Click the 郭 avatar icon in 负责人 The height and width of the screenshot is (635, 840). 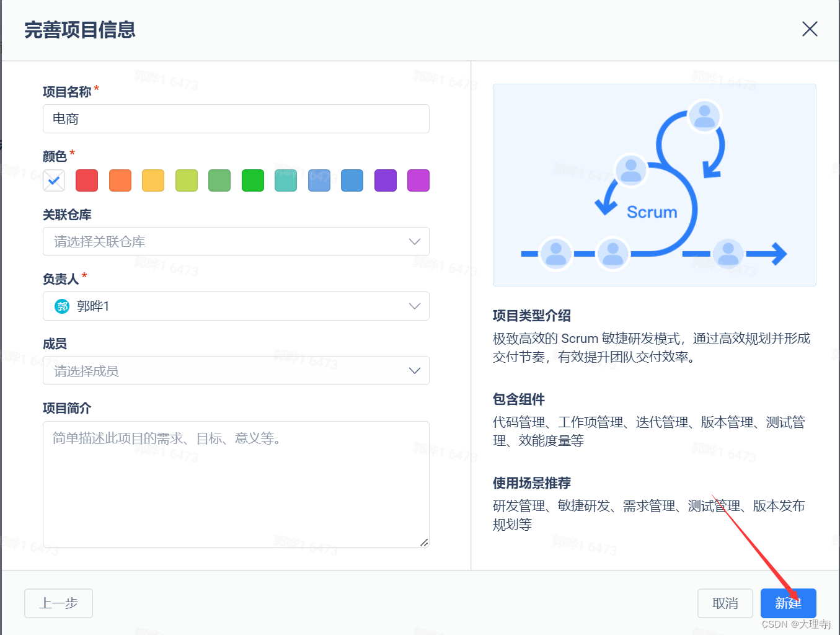click(62, 306)
